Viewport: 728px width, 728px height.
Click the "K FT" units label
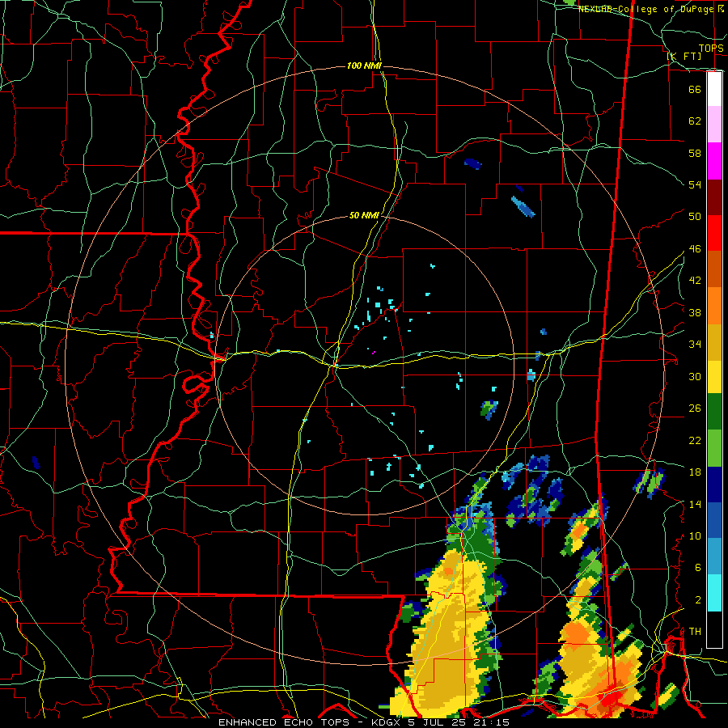684,56
